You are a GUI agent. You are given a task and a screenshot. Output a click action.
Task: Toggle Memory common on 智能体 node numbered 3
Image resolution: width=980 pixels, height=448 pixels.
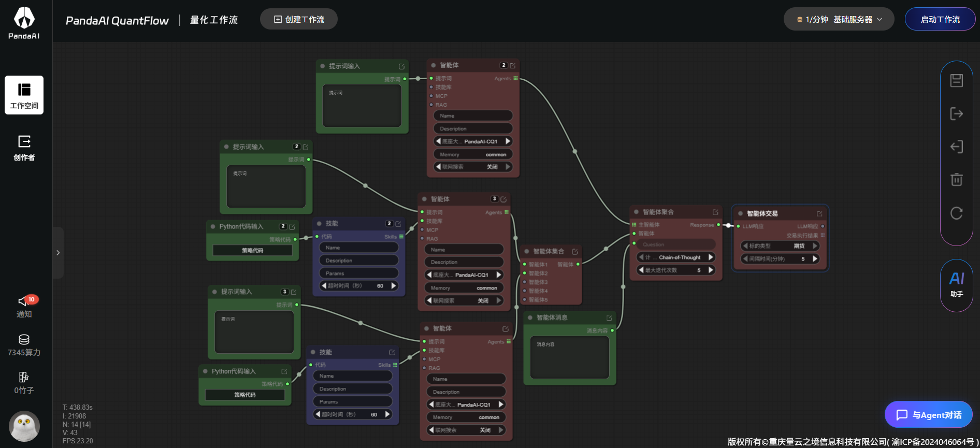pyautogui.click(x=464, y=288)
